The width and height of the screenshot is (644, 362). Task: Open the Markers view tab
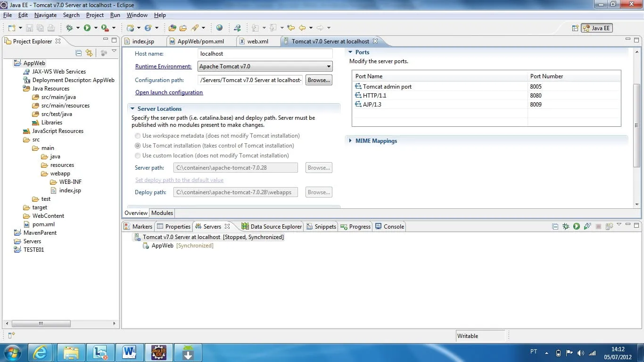click(x=139, y=227)
